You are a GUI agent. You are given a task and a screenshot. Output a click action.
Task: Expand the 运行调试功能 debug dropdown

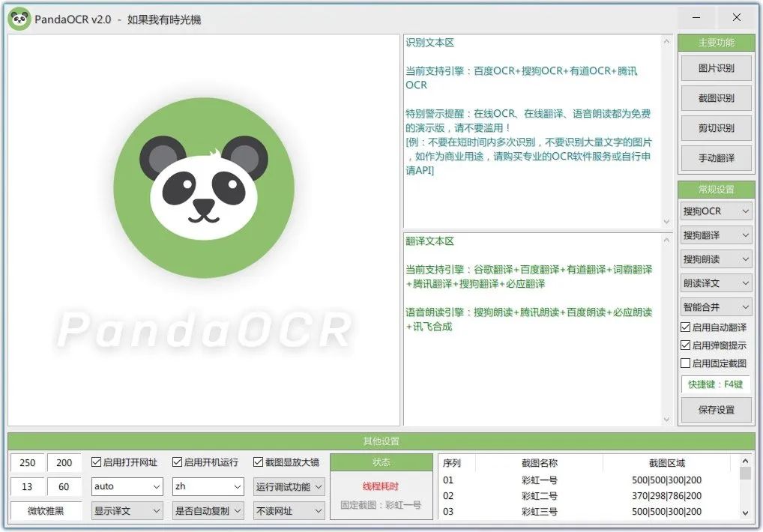289,486
